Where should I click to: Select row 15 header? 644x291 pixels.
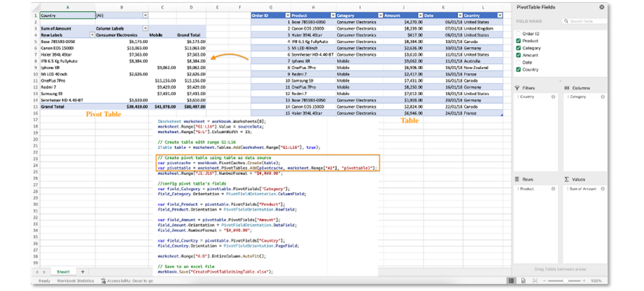click(x=35, y=107)
